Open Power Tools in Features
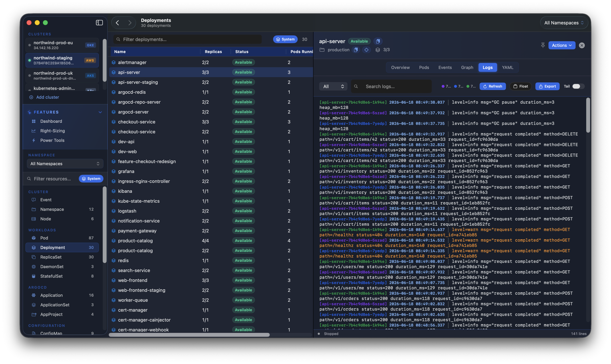This screenshot has width=611, height=364. [x=52, y=140]
